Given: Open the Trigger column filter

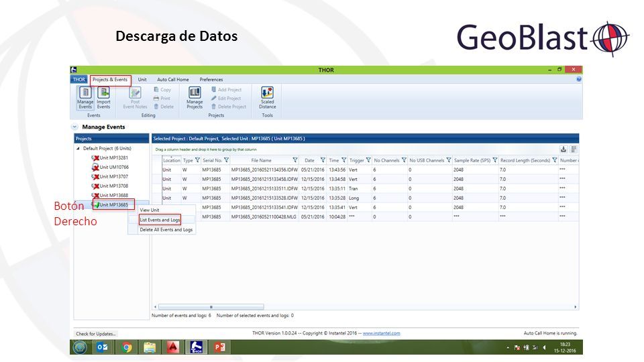Looking at the screenshot, I should tap(368, 160).
